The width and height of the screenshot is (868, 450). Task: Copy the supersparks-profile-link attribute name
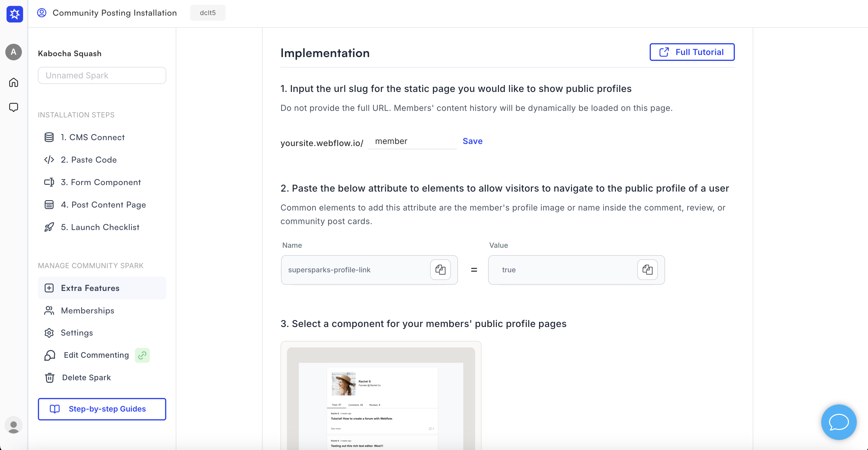pos(440,270)
